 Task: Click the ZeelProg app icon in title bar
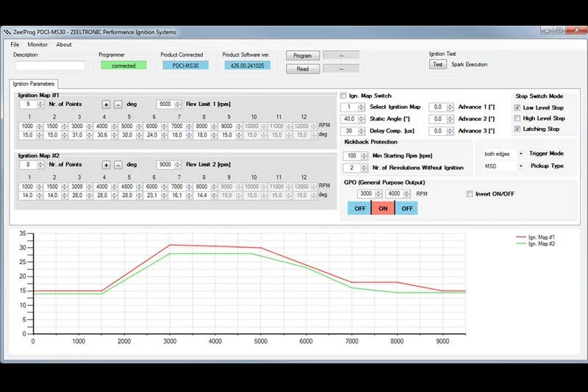click(7, 32)
